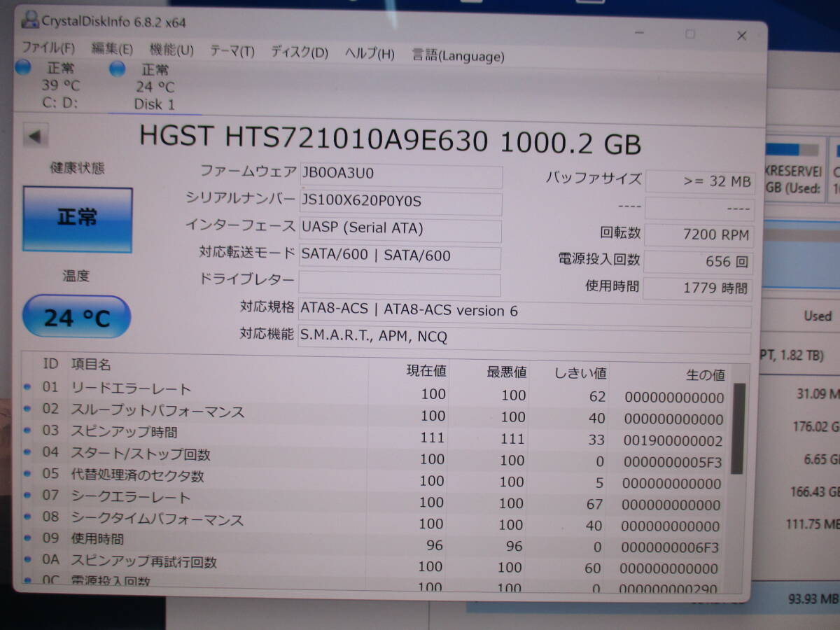840x630 pixels.
Task: Click the rotation rate value 7200 RPM
Action: click(x=698, y=235)
